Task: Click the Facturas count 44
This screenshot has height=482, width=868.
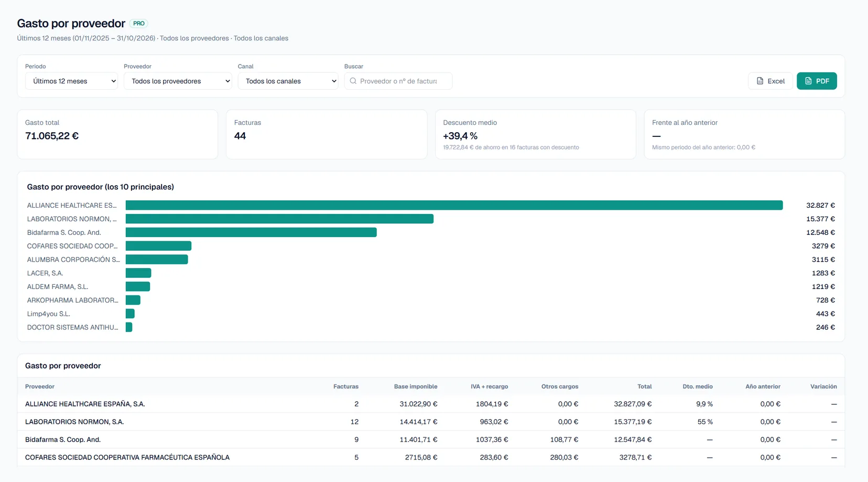Action: (x=240, y=136)
